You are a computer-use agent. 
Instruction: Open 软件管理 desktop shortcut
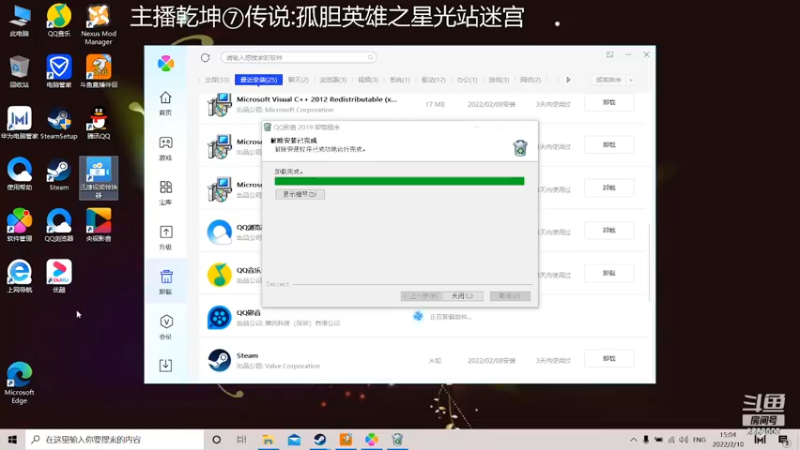click(19, 226)
